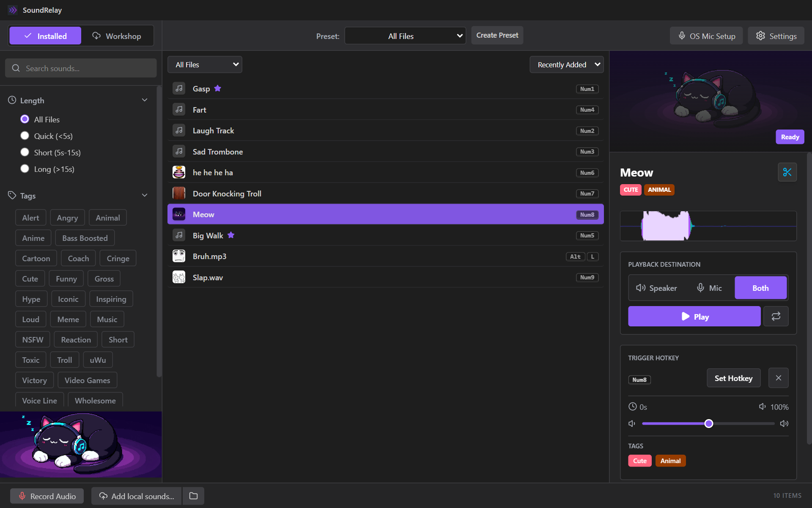Toggle the Meme tag filter
This screenshot has width=812, height=508.
point(68,319)
